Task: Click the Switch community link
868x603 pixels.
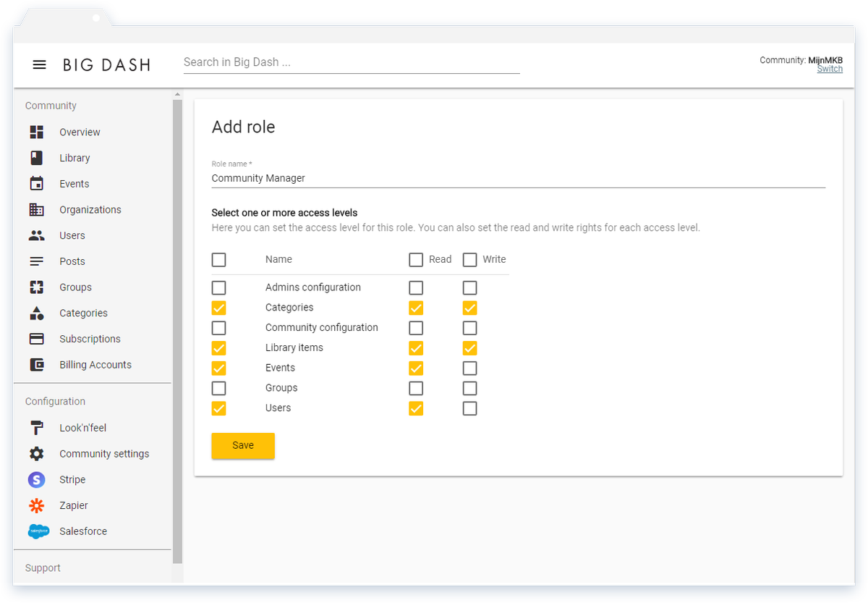Action: pyautogui.click(x=830, y=68)
